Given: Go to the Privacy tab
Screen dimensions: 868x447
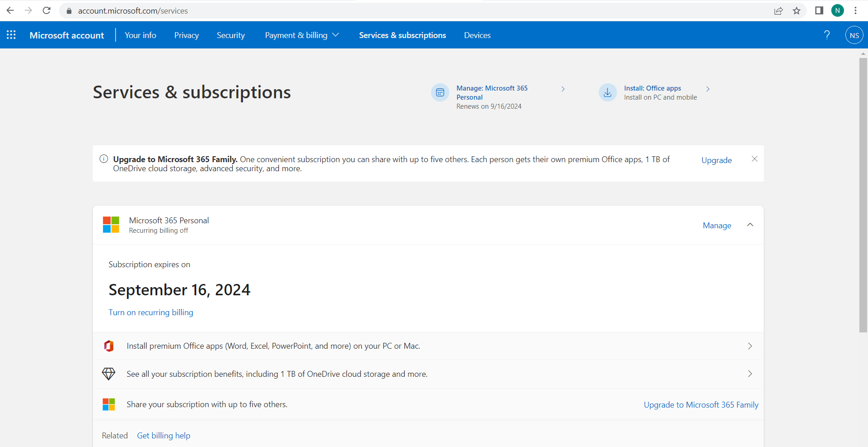Looking at the screenshot, I should (186, 35).
